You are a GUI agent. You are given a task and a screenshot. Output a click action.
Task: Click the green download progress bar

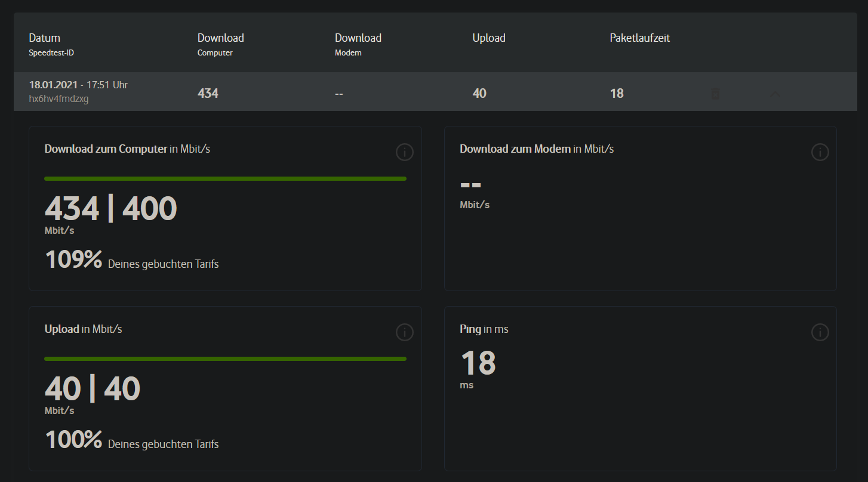coord(225,178)
